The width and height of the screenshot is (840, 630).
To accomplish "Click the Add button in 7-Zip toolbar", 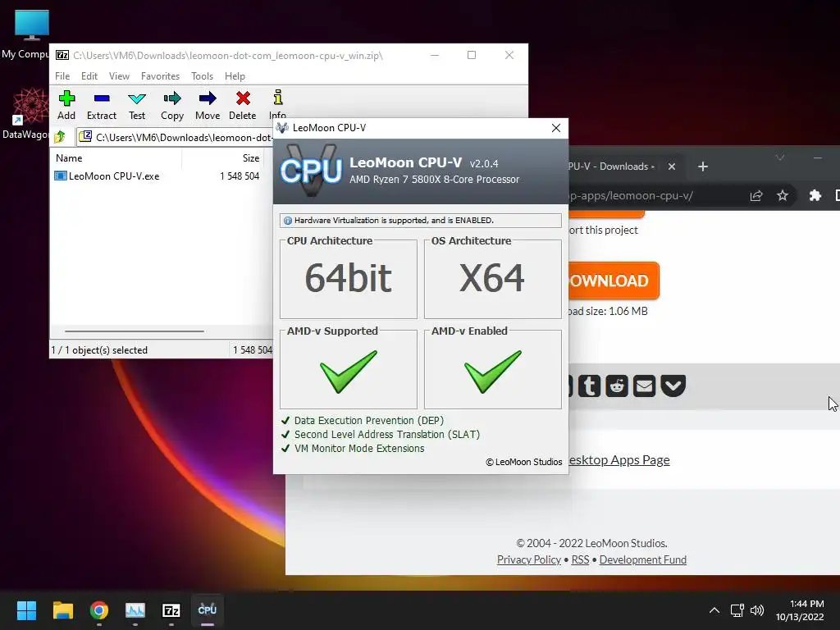I will (x=66, y=106).
